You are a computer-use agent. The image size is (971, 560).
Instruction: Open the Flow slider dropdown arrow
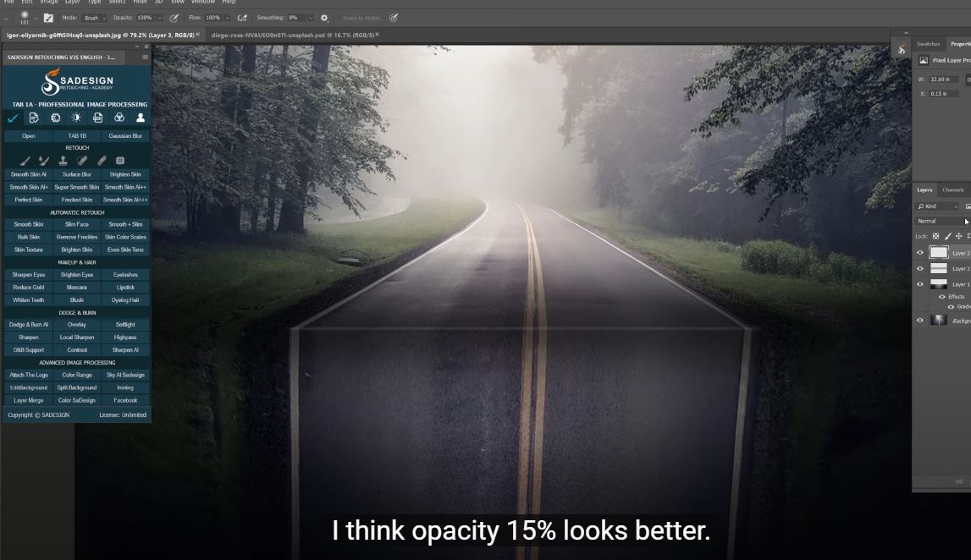click(x=228, y=18)
